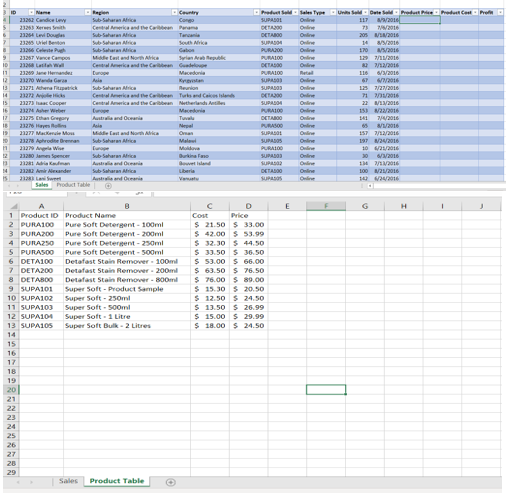Select the 'Syrian Arab Republic' country cell
The image size is (516, 493).
[x=219, y=58]
